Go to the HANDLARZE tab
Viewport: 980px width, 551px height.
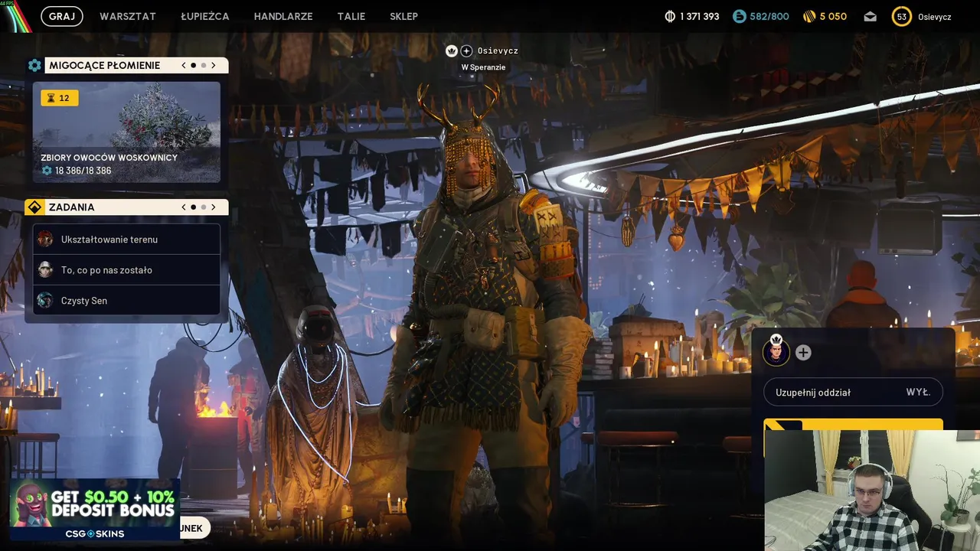coord(283,16)
